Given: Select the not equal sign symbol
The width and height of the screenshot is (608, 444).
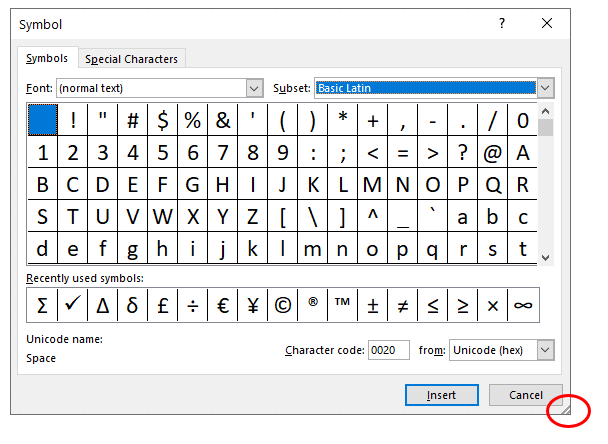Looking at the screenshot, I should pyautogui.click(x=403, y=307).
